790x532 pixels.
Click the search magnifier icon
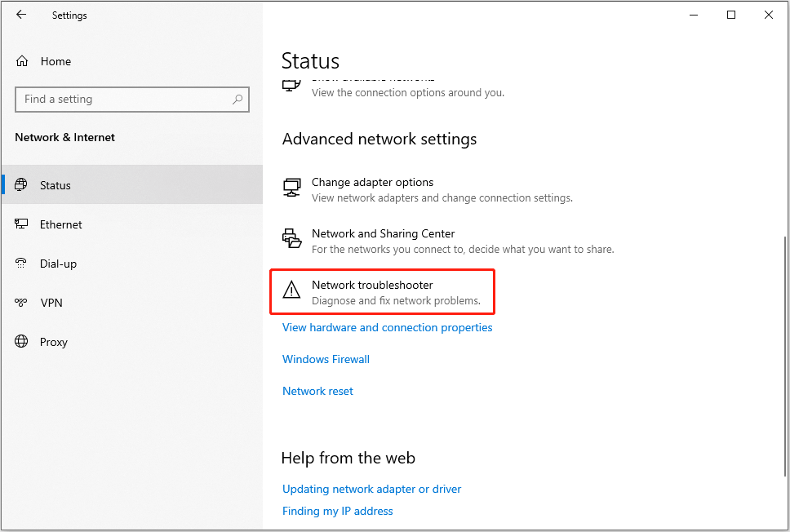(237, 100)
